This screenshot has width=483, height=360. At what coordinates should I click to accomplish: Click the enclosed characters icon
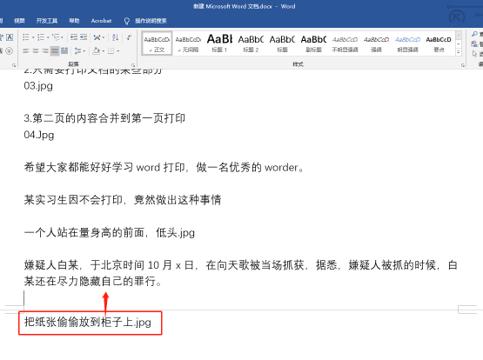coord(10,51)
